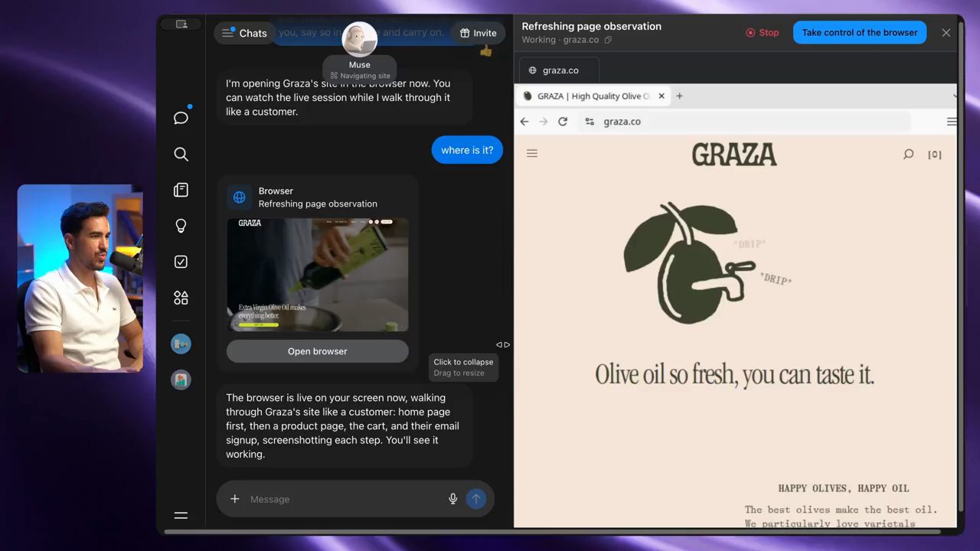This screenshot has height=551, width=980.
Task: Open the Graza browser preview thumbnail
Action: coord(317,275)
